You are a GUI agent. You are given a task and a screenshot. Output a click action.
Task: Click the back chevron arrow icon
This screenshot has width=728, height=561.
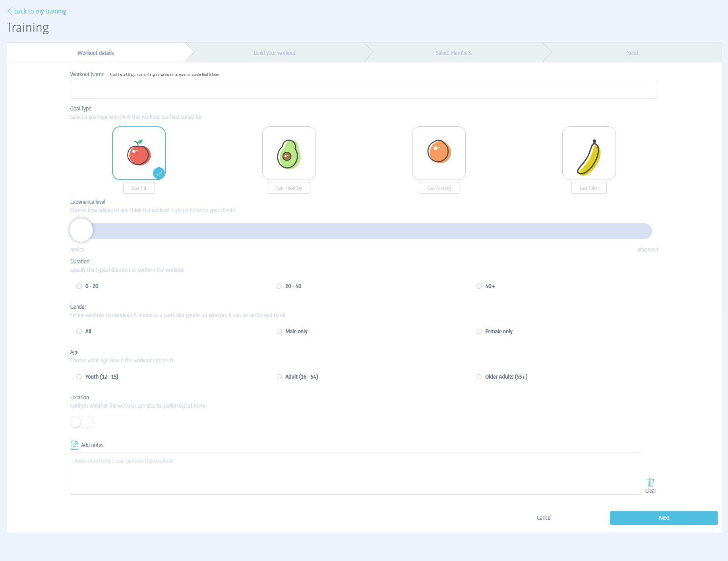click(x=10, y=11)
